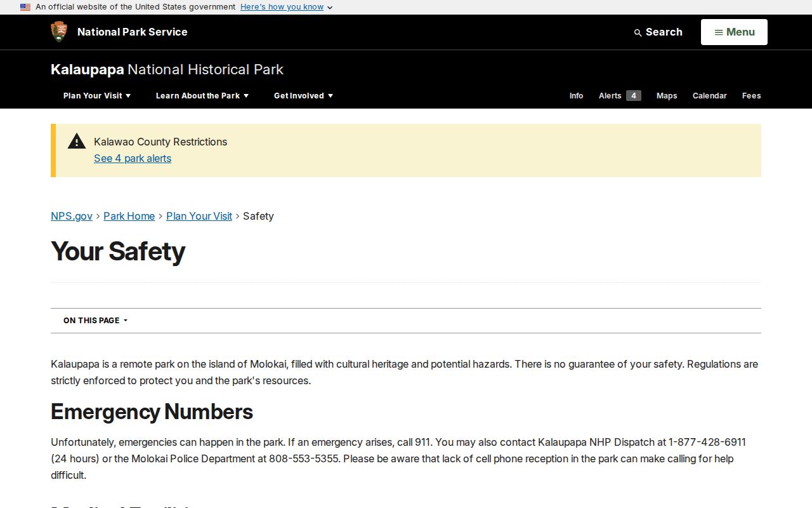The image size is (812, 508).
Task: Expand the On This Page section
Action: 96,321
